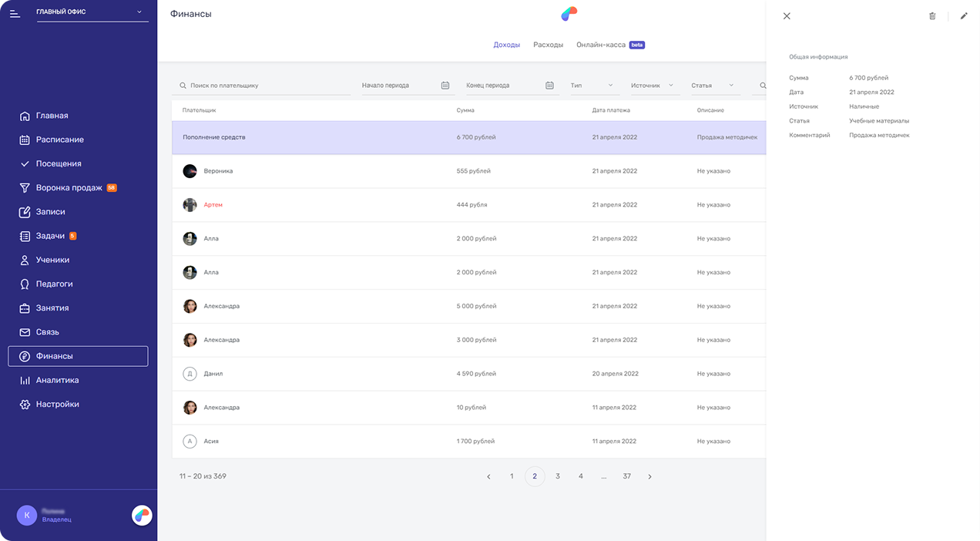This screenshot has height=541, width=980.
Task: Open calendar for Начало периода
Action: click(445, 86)
